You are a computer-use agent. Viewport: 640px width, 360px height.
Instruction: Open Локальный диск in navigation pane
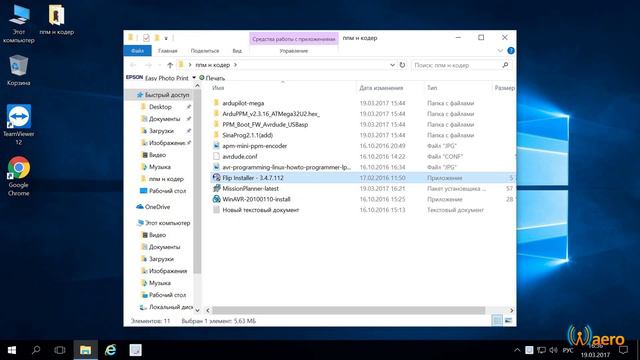click(x=167, y=307)
